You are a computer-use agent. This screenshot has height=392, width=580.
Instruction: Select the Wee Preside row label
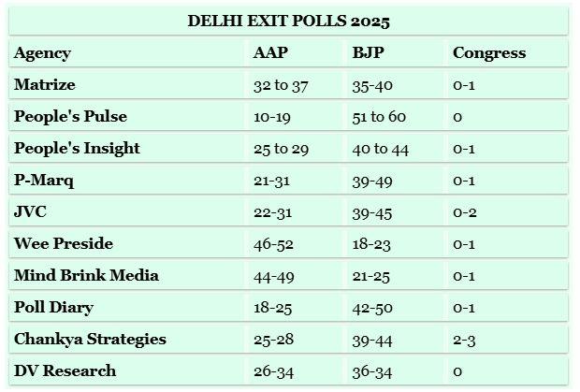pyautogui.click(x=64, y=243)
